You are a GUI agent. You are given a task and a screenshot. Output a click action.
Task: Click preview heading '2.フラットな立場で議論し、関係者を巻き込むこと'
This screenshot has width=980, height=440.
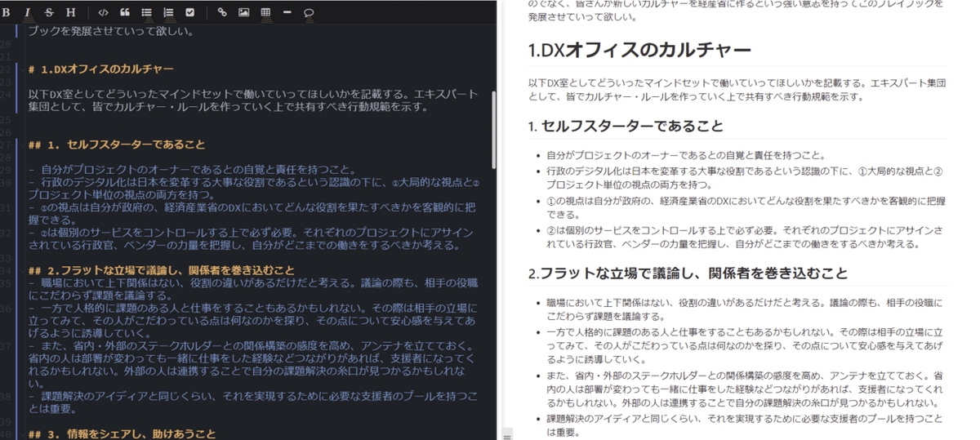[x=688, y=273]
